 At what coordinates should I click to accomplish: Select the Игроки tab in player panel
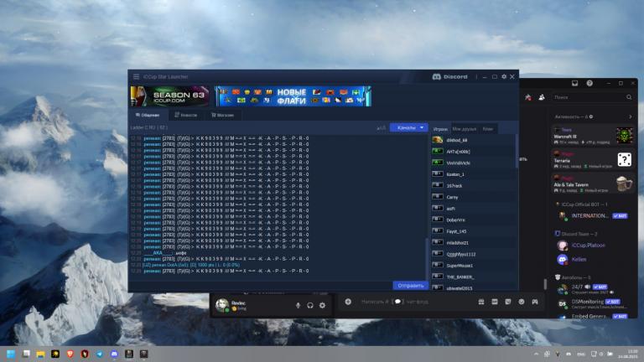coord(440,129)
